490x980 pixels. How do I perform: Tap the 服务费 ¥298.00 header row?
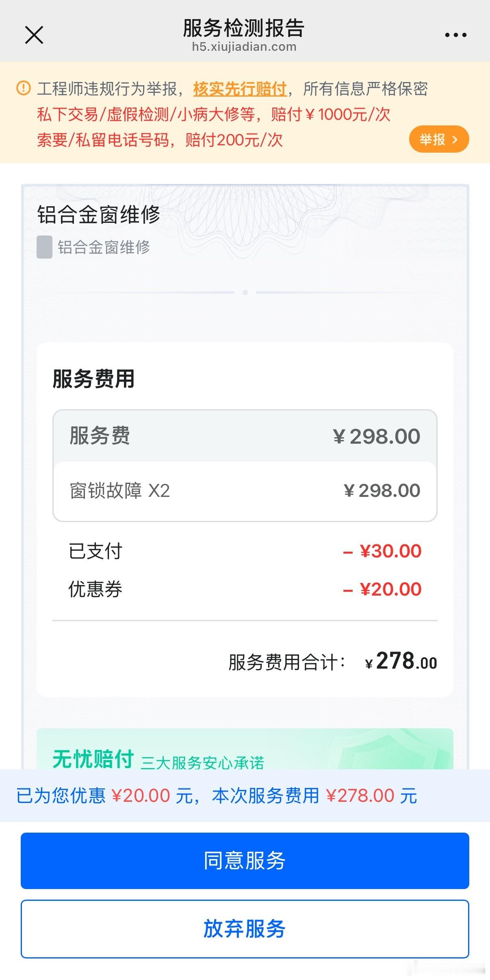(x=245, y=436)
